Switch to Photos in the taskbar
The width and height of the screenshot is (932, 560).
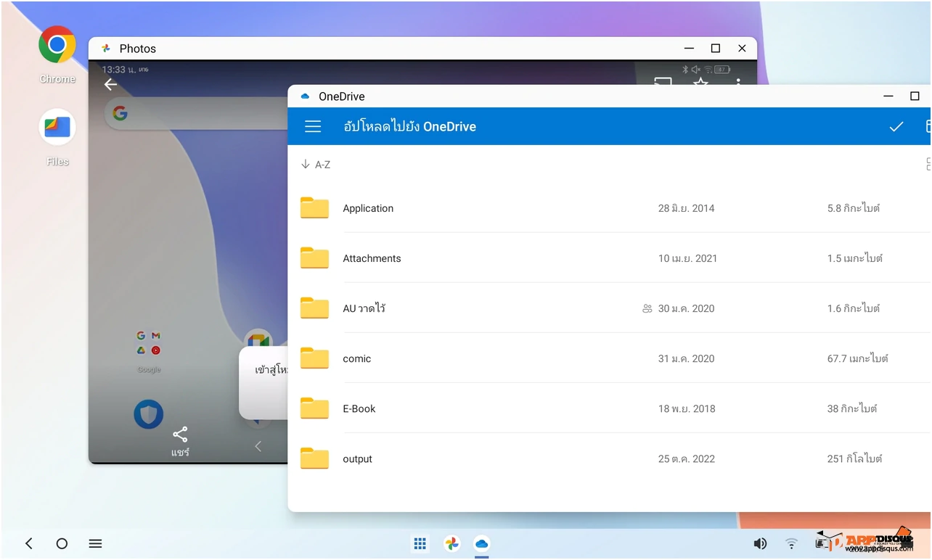(x=451, y=543)
